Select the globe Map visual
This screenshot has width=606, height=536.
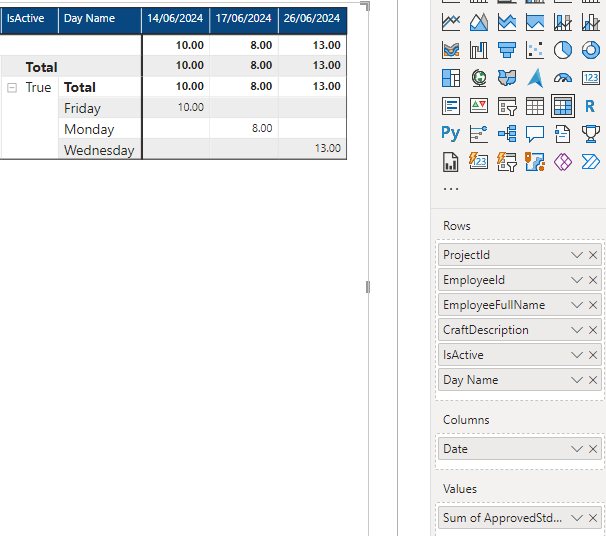[x=478, y=78]
